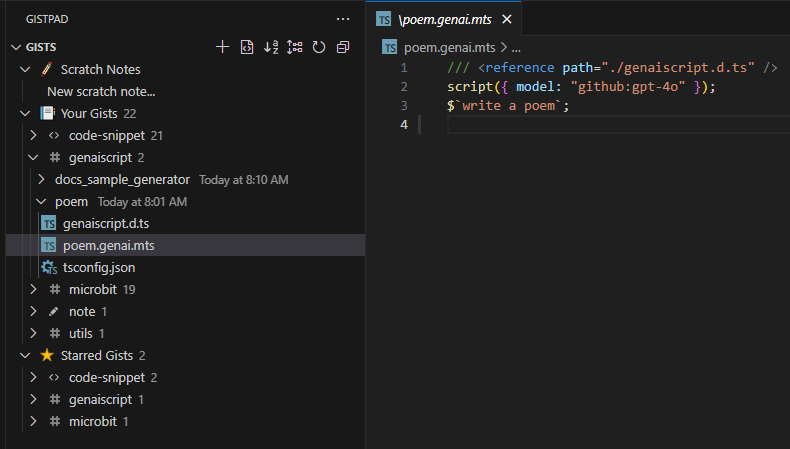The image size is (790, 449).
Task: Collapse the Scratch Notes group
Action: 26,70
